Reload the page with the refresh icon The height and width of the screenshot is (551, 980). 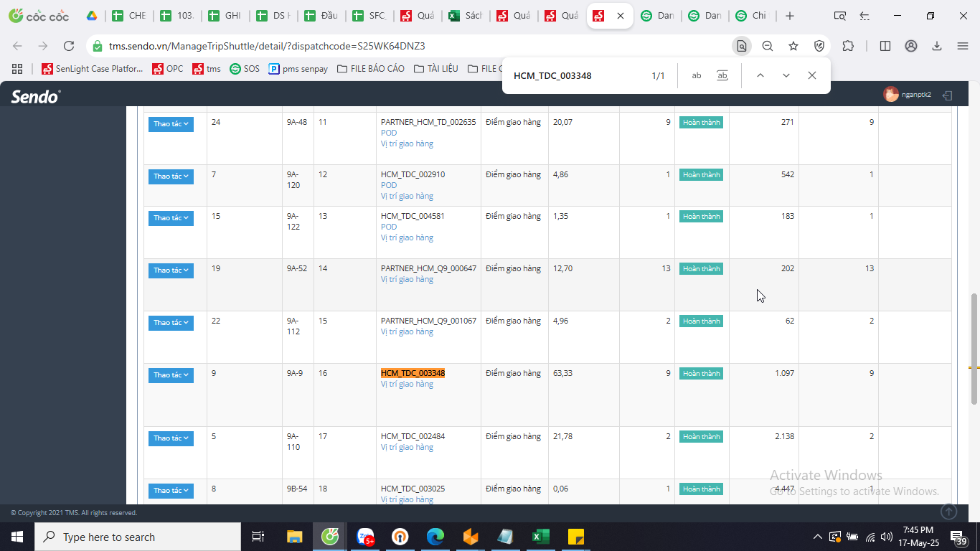[69, 46]
